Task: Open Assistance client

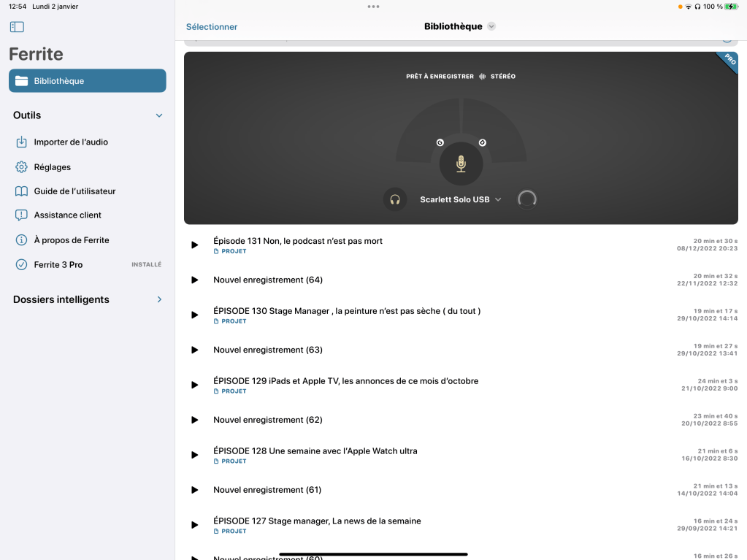Action: 67,215
